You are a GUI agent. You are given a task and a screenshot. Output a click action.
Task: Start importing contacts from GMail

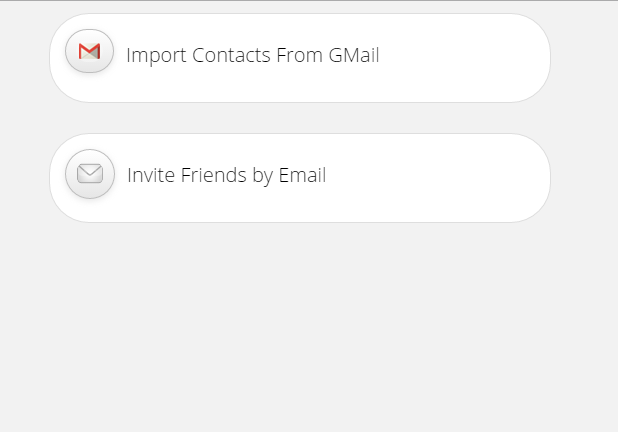pos(252,55)
